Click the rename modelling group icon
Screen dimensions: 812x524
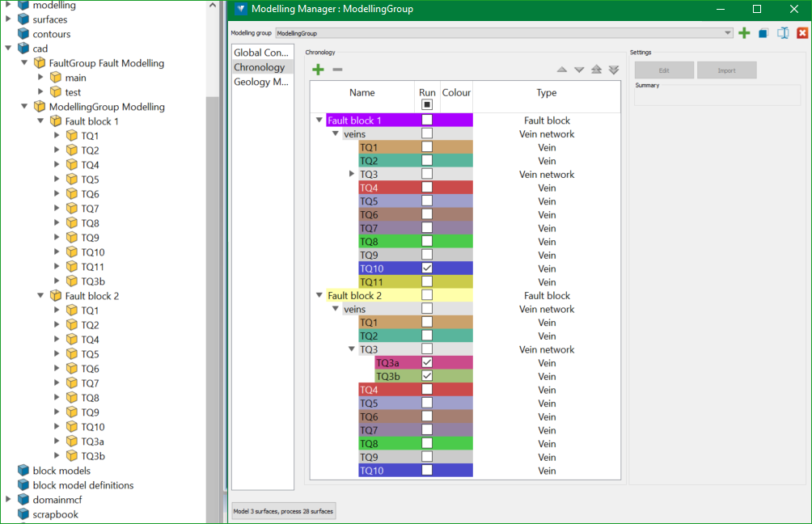click(783, 33)
